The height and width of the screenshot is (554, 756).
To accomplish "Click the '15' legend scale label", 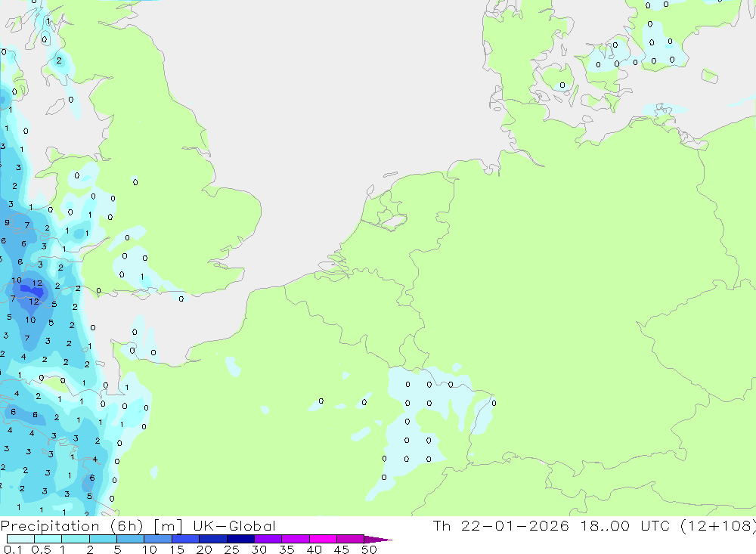I will (177, 549).
